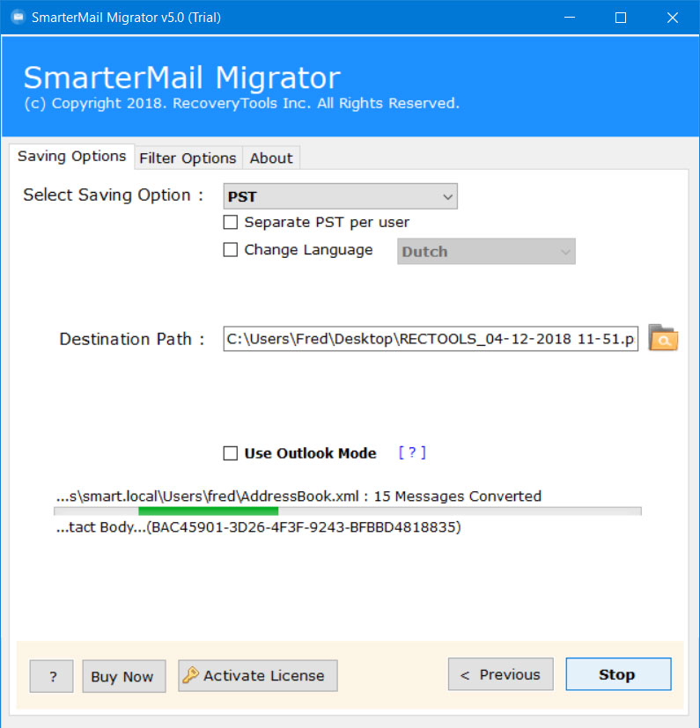This screenshot has height=728, width=700.
Task: Open the [ ? ] Outlook Mode help link
Action: [x=412, y=452]
